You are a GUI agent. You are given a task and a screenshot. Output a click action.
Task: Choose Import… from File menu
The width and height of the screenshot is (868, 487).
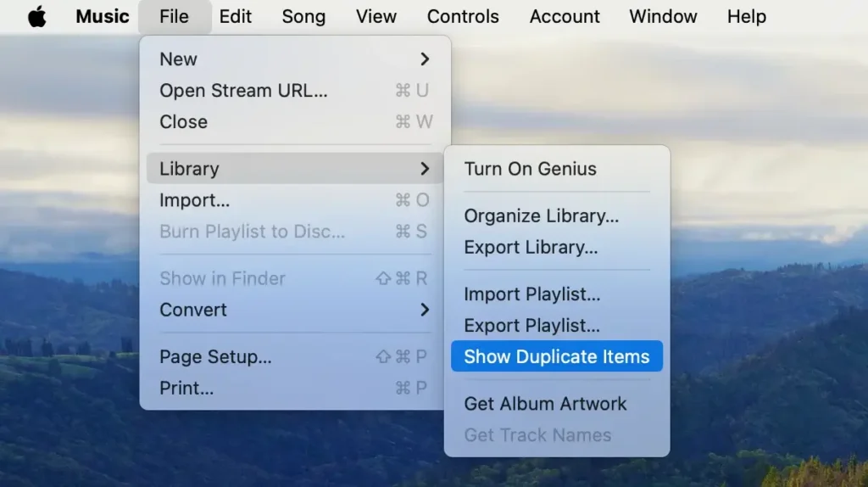294,200
